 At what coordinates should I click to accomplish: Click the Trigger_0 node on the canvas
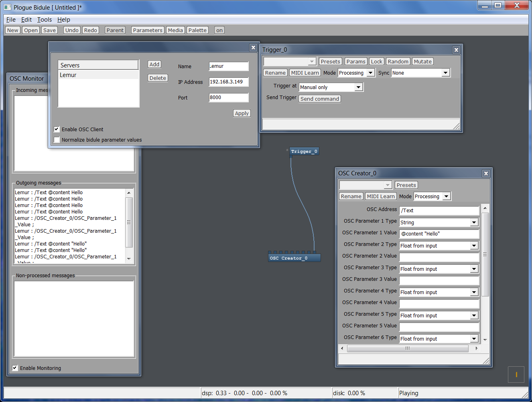tap(304, 152)
